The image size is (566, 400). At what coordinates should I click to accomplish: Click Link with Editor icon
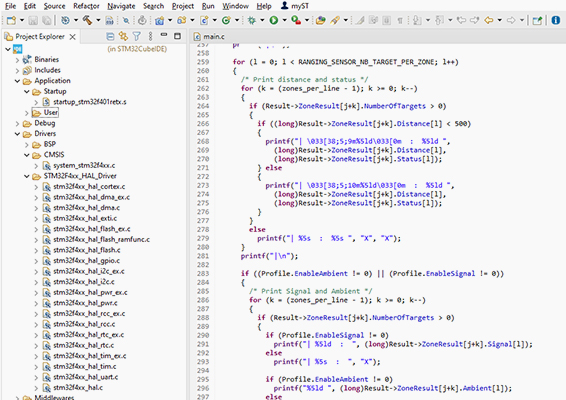point(123,36)
